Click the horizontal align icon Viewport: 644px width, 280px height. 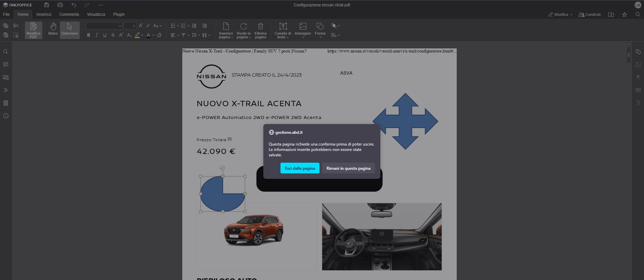coord(173,35)
